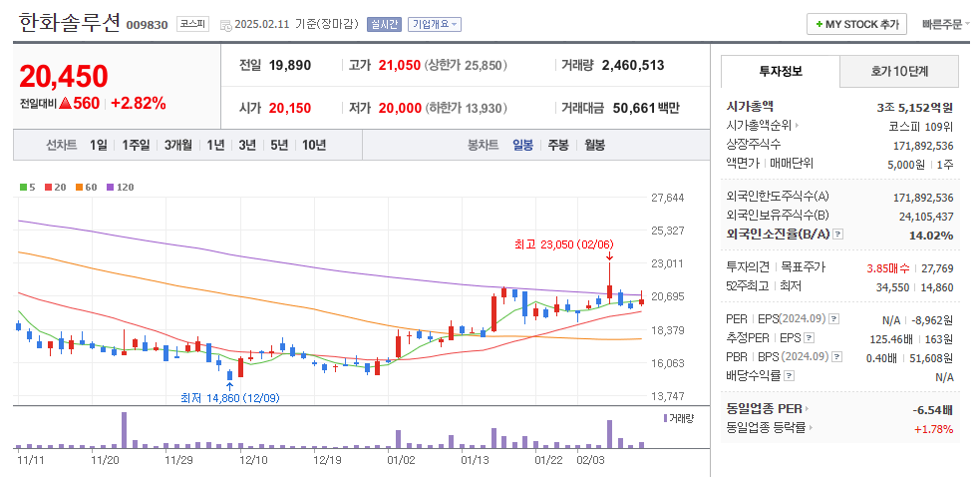Click the current price 20,450
Viewport: 980px width, 477px height.
[63, 76]
